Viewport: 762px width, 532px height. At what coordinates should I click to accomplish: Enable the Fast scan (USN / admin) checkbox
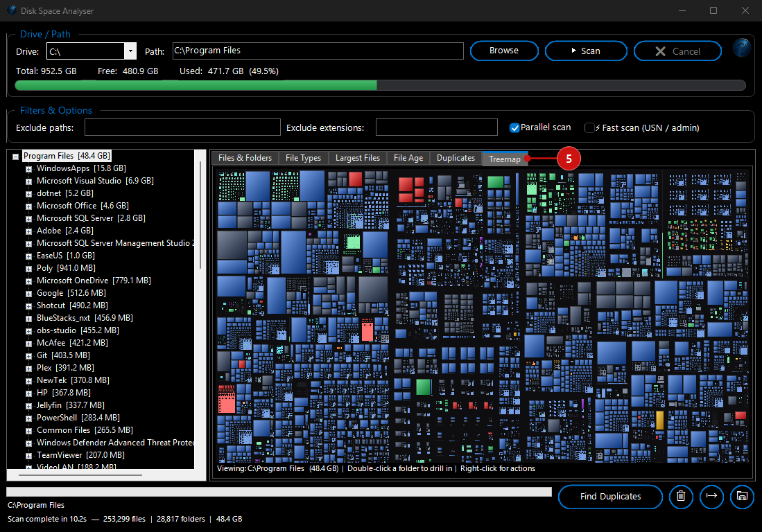coord(589,127)
